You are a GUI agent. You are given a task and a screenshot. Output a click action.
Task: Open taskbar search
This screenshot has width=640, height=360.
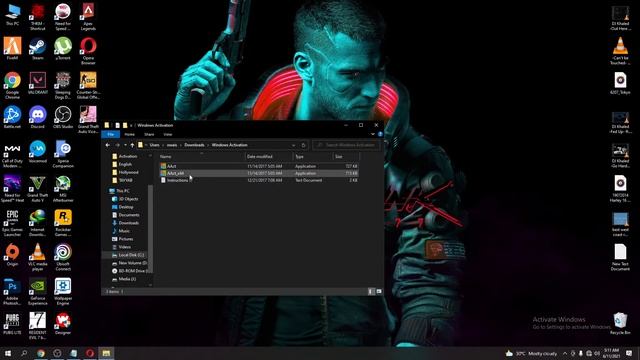click(24, 353)
